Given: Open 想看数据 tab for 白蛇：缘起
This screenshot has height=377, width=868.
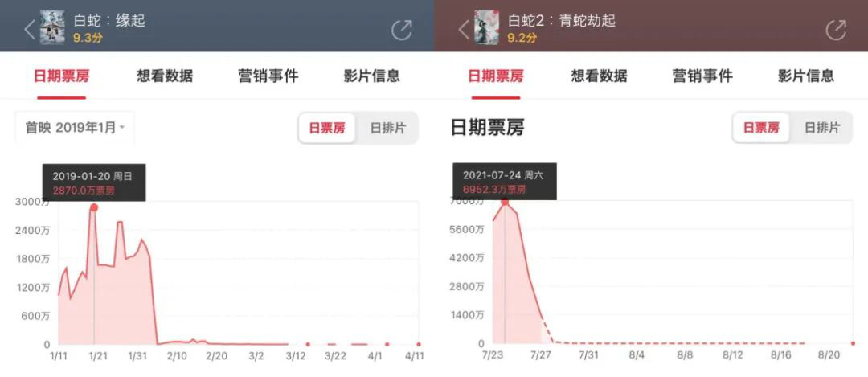Looking at the screenshot, I should point(165,76).
